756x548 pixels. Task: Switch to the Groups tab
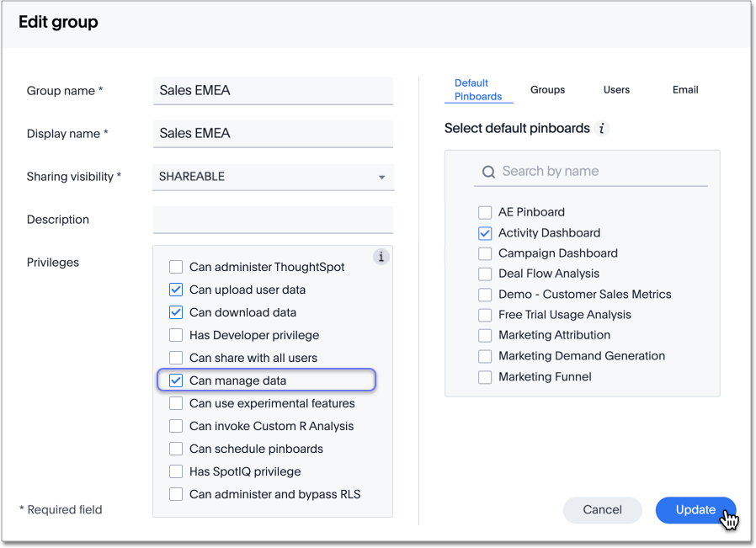pos(547,90)
